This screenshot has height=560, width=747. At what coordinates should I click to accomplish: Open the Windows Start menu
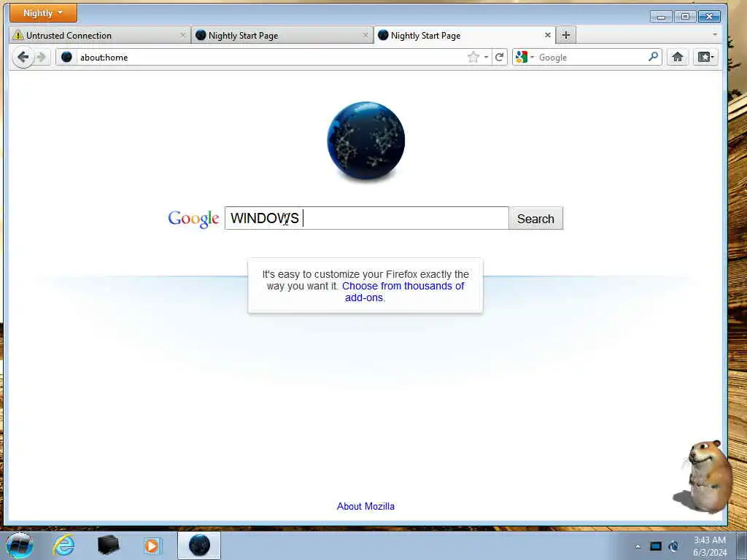pyautogui.click(x=20, y=545)
